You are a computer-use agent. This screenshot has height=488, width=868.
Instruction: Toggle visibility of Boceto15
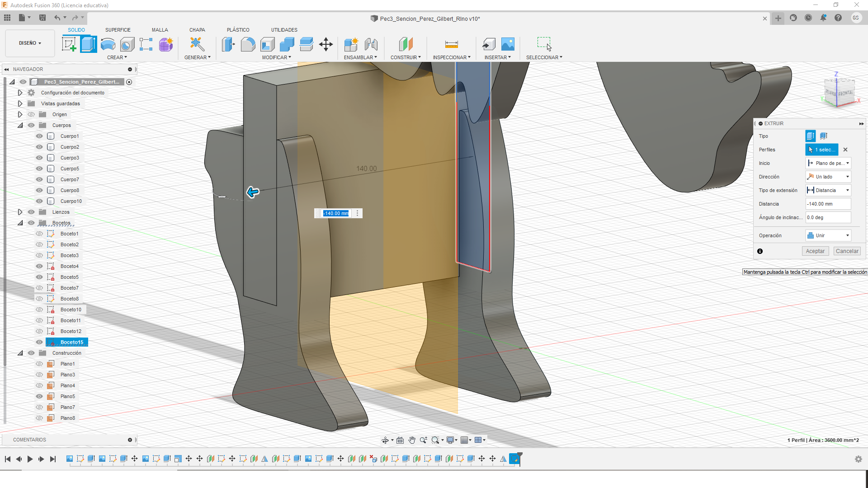click(39, 342)
